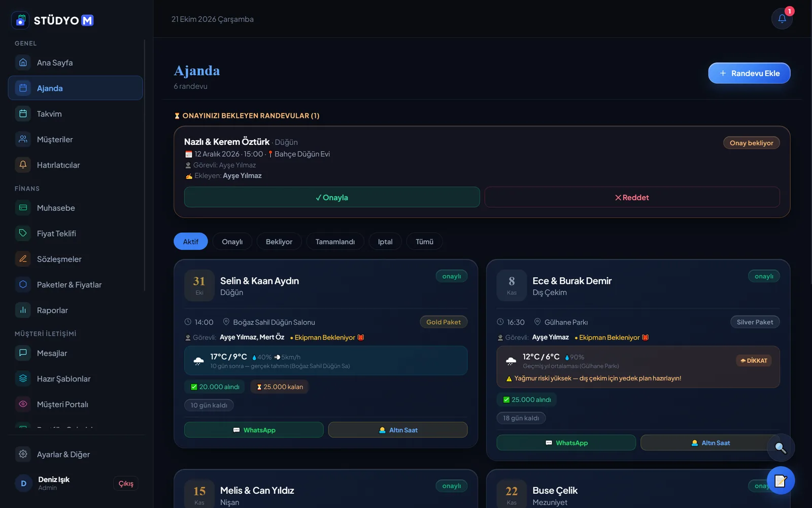Open Paketler & Fiyatlar hexagon icon
The height and width of the screenshot is (508, 812).
coord(23,284)
